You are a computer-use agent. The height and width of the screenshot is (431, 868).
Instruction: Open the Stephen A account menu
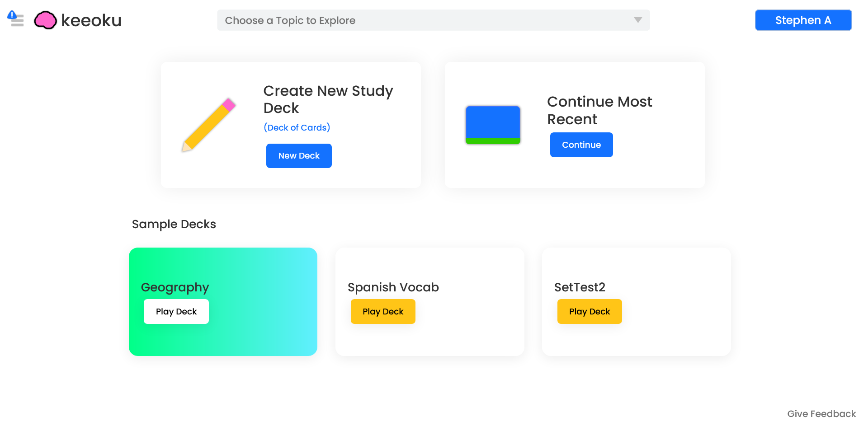[x=803, y=20]
